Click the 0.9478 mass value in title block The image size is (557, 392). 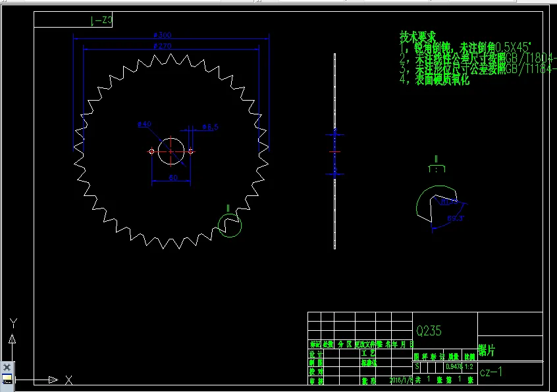[x=454, y=367]
